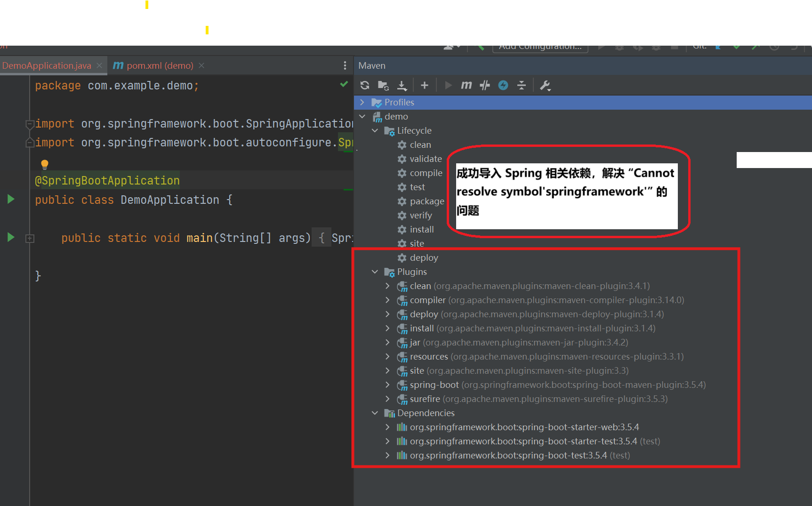This screenshot has height=506, width=812.
Task: Select the validate lifecycle goal
Action: pyautogui.click(x=420, y=159)
